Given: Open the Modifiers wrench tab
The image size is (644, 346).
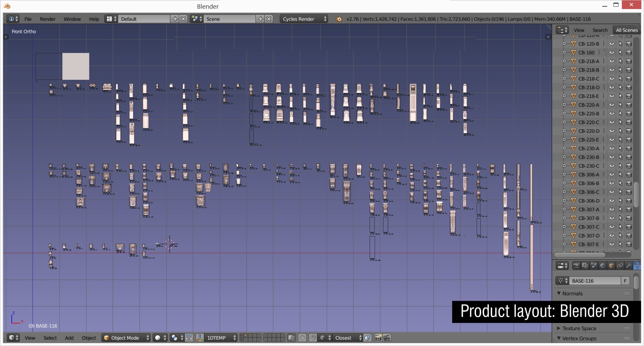Looking at the screenshot, I should click(629, 266).
